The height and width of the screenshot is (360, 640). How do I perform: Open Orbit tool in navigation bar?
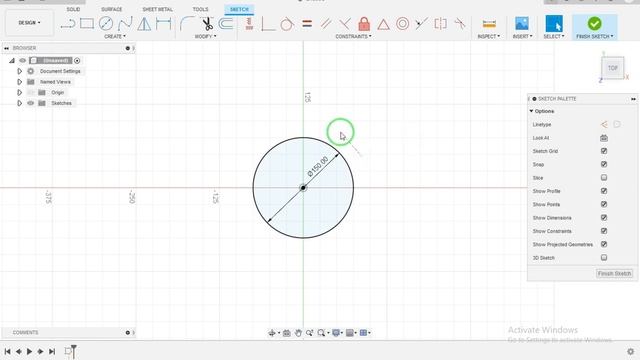tap(272, 333)
